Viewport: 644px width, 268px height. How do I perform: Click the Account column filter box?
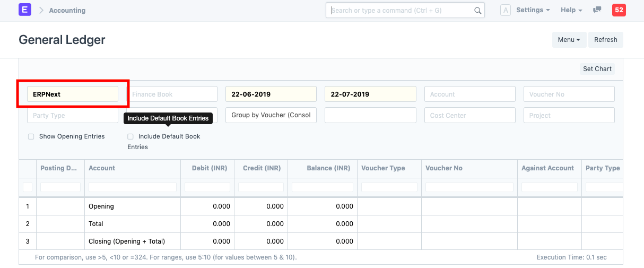tap(132, 187)
